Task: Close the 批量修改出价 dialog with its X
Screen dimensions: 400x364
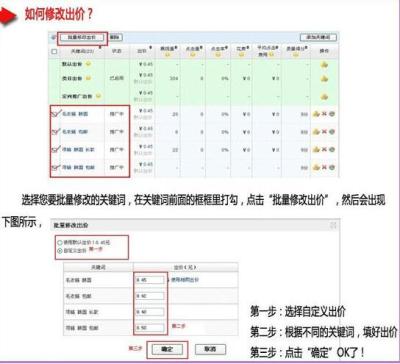Action: (333, 225)
